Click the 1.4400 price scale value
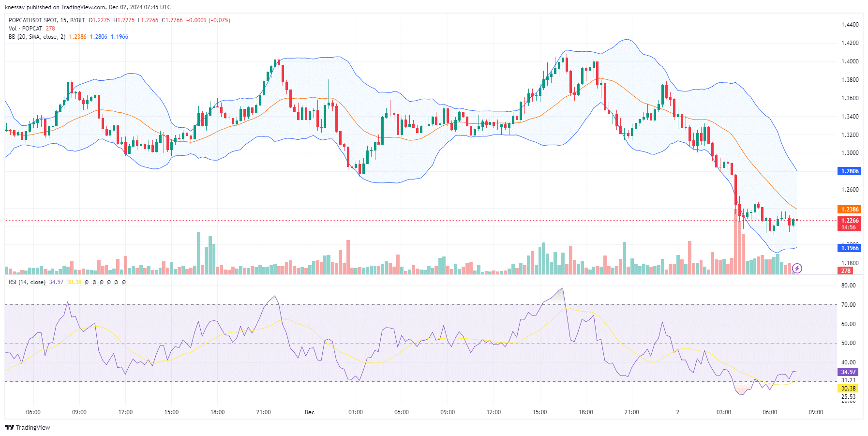This screenshot has width=868, height=436. (850, 25)
